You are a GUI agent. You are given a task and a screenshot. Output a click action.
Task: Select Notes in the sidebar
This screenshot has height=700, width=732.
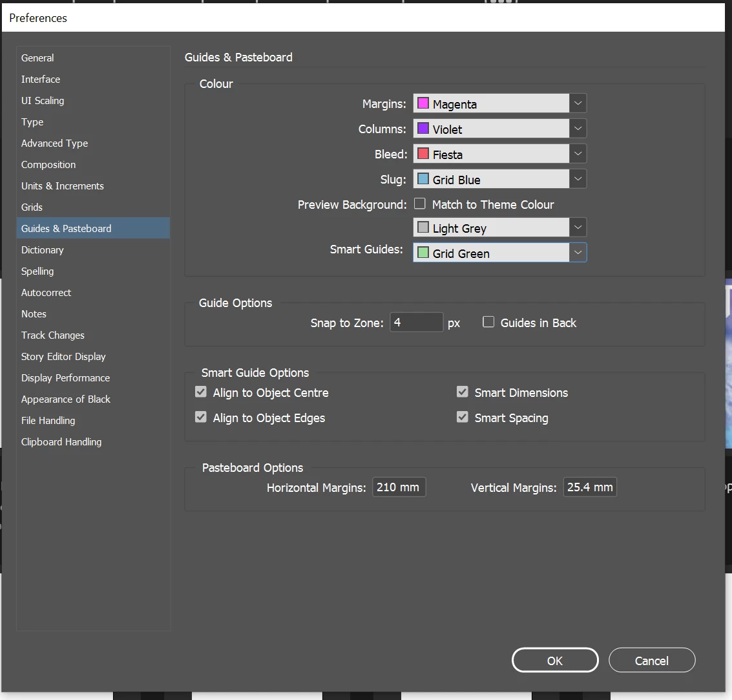click(x=93, y=314)
